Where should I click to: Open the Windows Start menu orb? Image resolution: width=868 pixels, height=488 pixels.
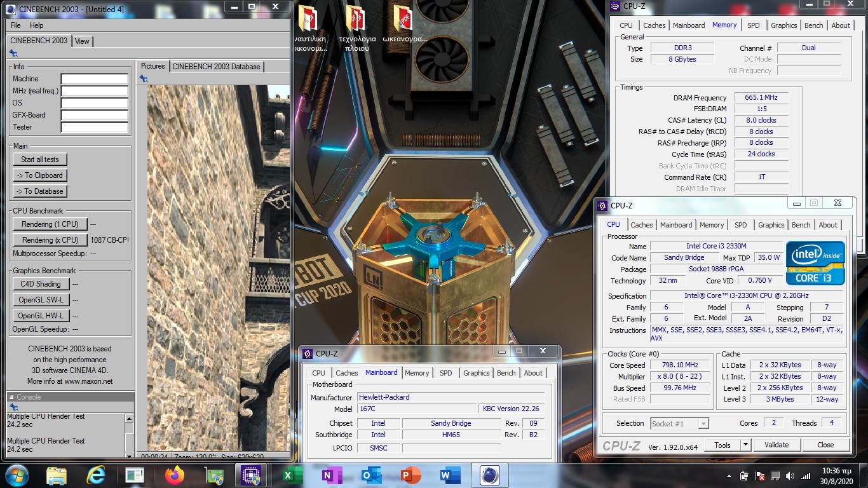(x=16, y=475)
